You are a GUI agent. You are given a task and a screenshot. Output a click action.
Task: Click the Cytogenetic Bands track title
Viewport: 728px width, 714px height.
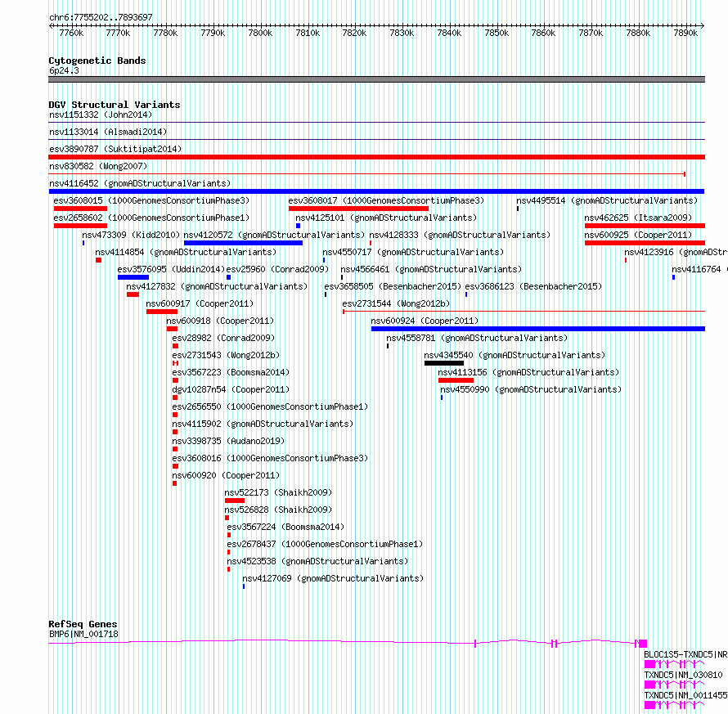97,61
